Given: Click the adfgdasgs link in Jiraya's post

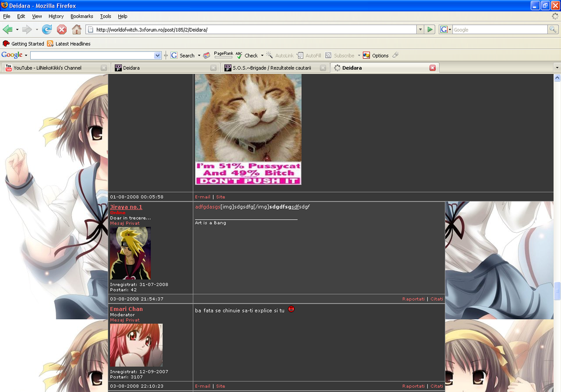Looking at the screenshot, I should (208, 207).
